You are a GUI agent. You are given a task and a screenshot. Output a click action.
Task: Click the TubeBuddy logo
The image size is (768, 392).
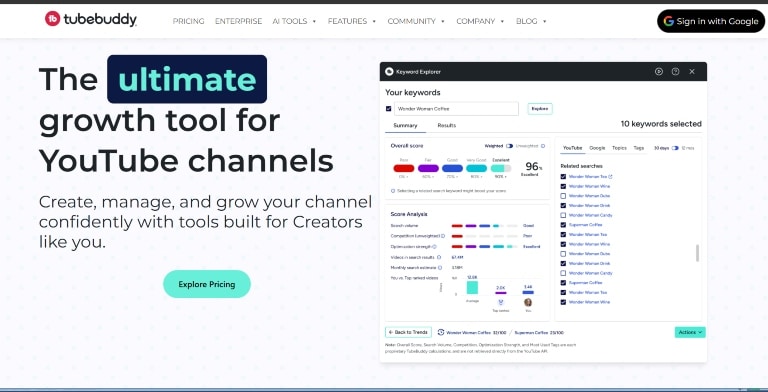click(91, 19)
